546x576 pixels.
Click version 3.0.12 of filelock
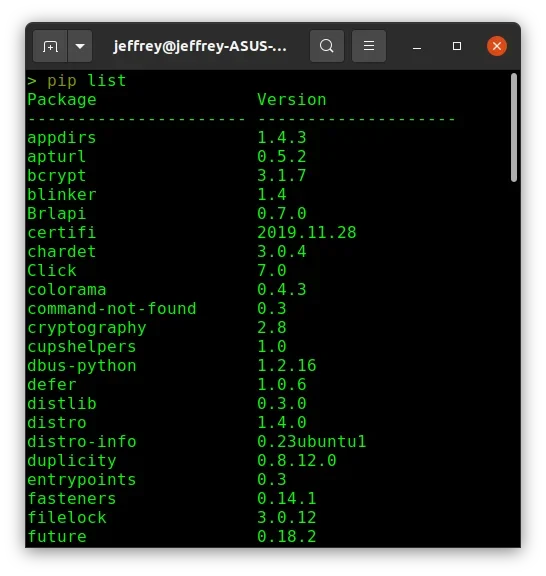pos(287,518)
